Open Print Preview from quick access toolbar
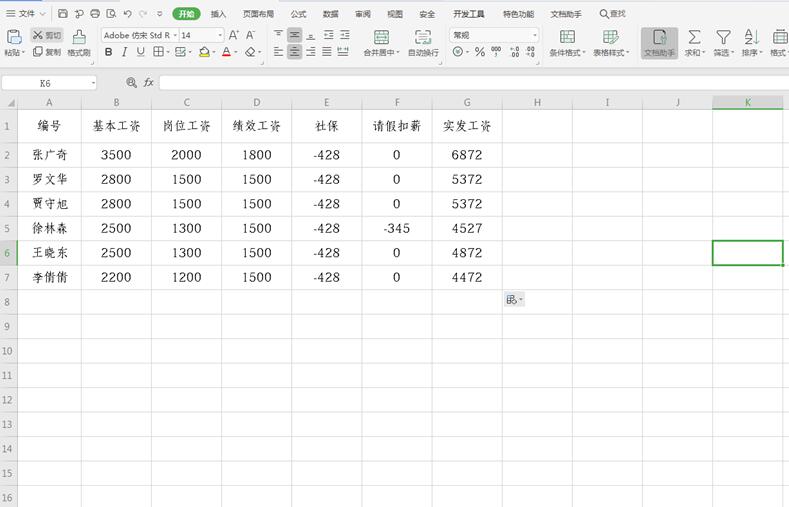Image resolution: width=789 pixels, height=507 pixels. 111,14
